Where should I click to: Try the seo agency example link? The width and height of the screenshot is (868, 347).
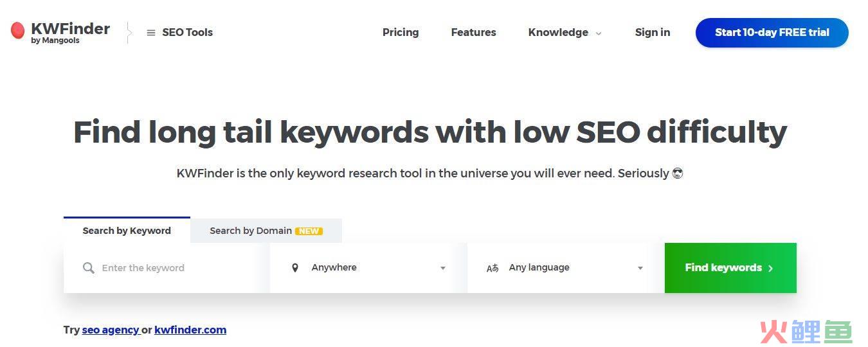[x=111, y=330]
